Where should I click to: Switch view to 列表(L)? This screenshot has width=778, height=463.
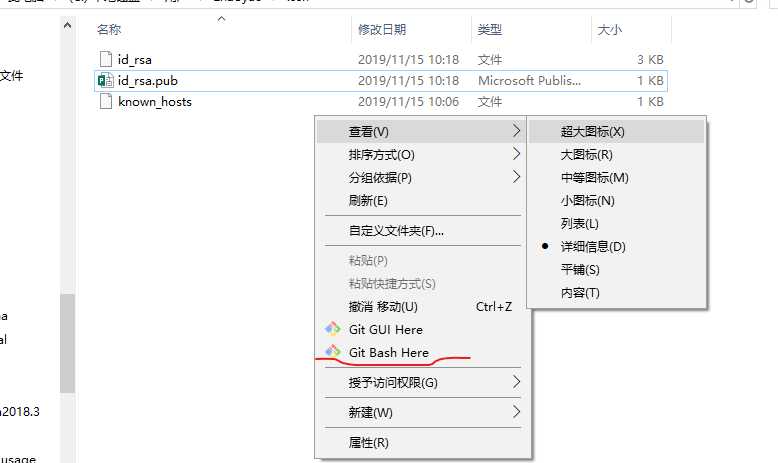(x=616, y=223)
